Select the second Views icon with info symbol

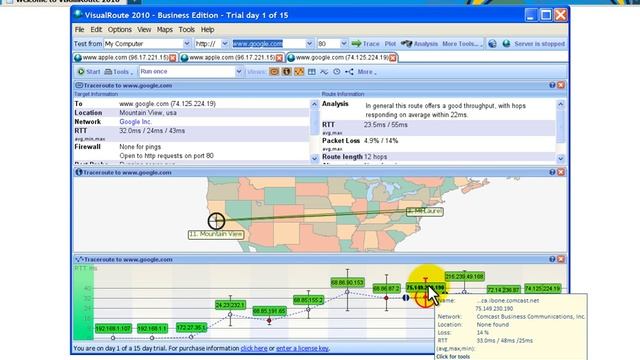[287, 72]
